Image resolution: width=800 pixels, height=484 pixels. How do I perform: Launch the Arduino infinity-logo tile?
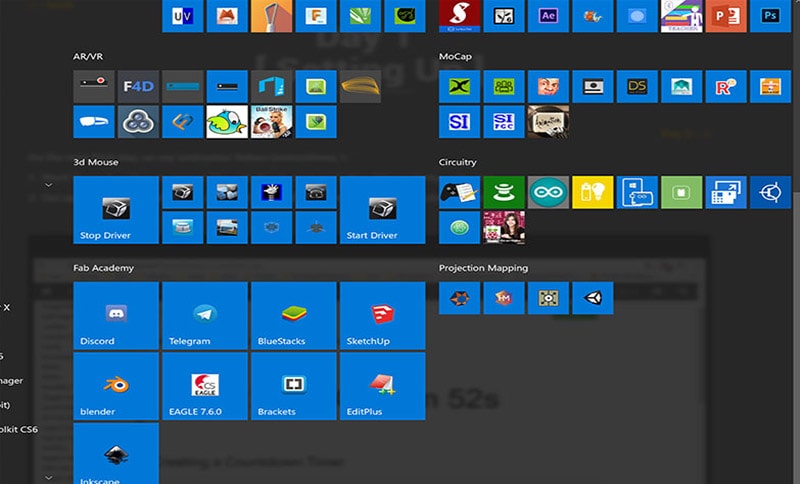pos(548,192)
